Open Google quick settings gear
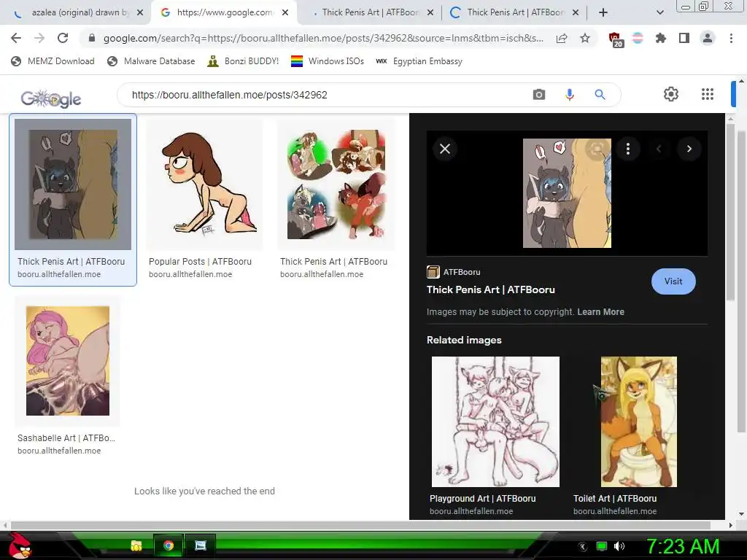This screenshot has height=560, width=747. coord(671,94)
